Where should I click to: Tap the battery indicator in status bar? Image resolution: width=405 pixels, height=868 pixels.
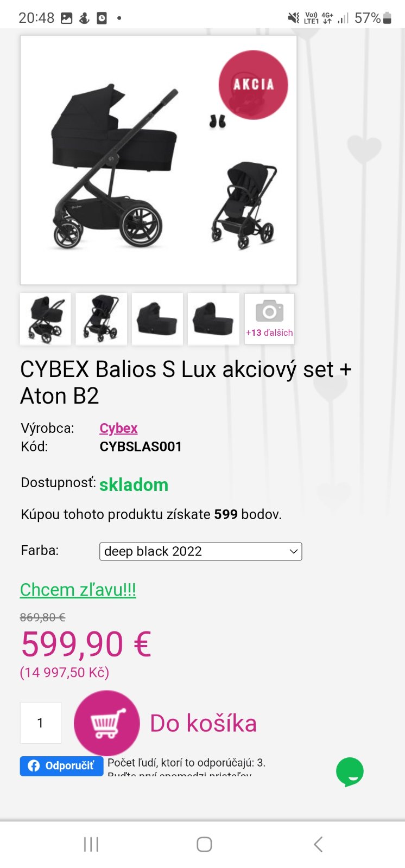click(387, 18)
